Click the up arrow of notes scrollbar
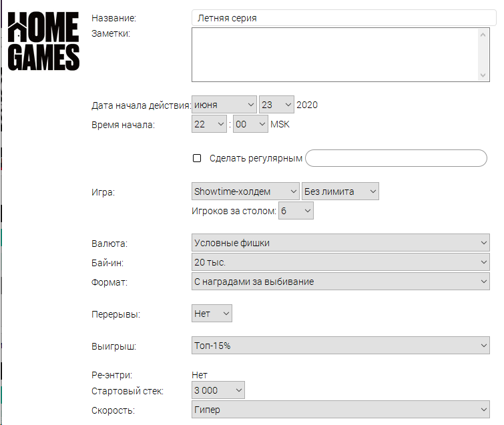Screen dimensions: 504x425 tap(483, 35)
